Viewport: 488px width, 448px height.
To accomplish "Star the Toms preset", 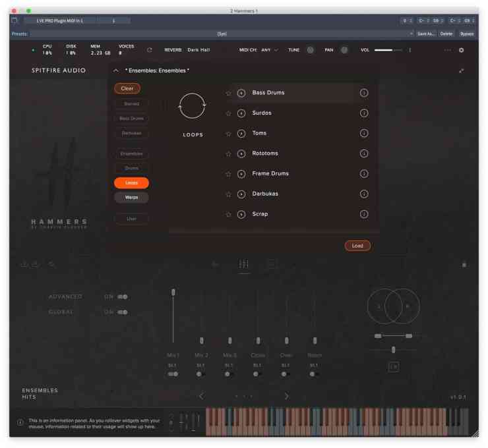I will tap(228, 134).
